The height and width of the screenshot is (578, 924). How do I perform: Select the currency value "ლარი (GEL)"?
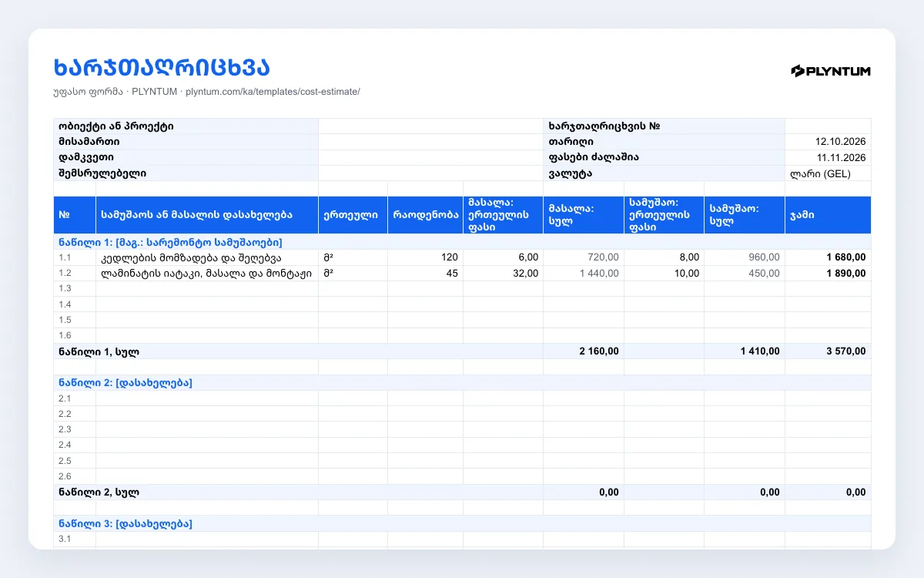click(x=828, y=173)
